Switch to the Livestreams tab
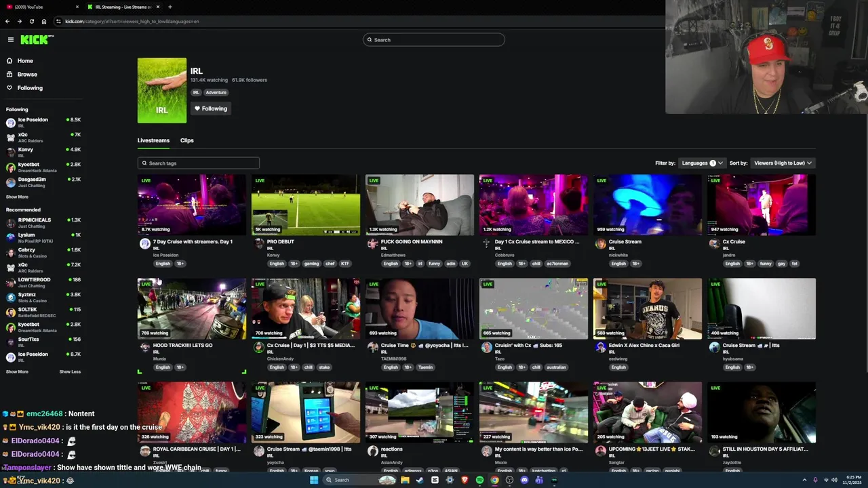868x488 pixels. pyautogui.click(x=153, y=140)
